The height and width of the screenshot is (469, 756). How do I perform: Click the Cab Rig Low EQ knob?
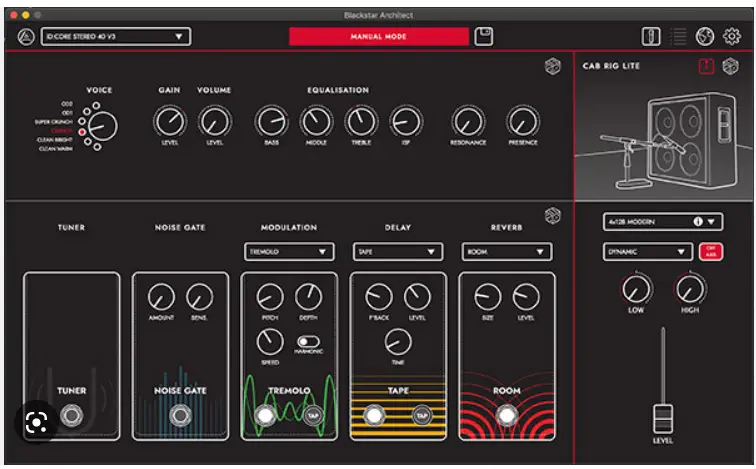(x=636, y=289)
